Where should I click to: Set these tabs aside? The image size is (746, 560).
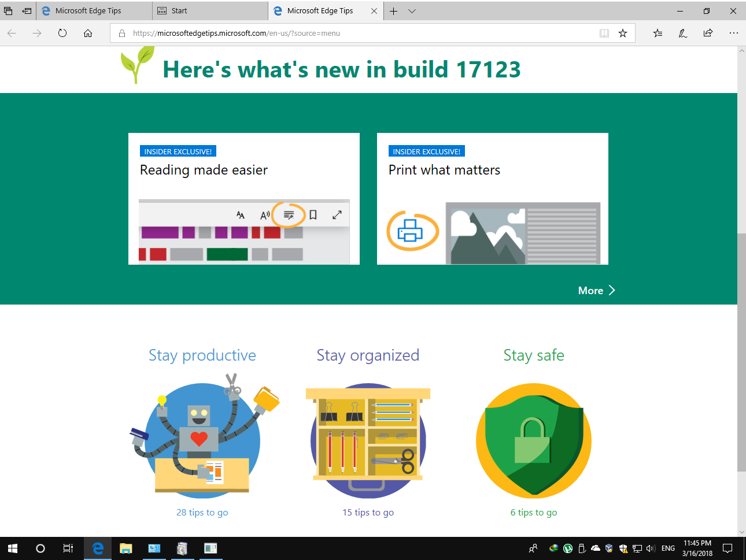27,11
